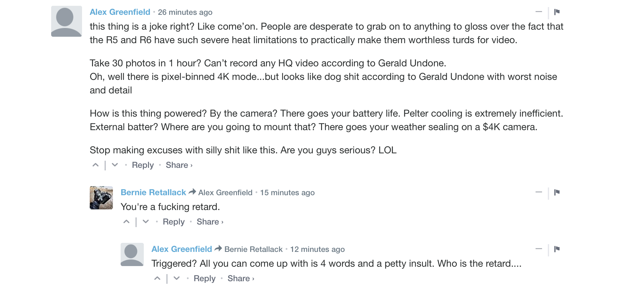Reply to Alex Greenfield's first comment
Viewport: 644px width, 287px height.
[143, 165]
